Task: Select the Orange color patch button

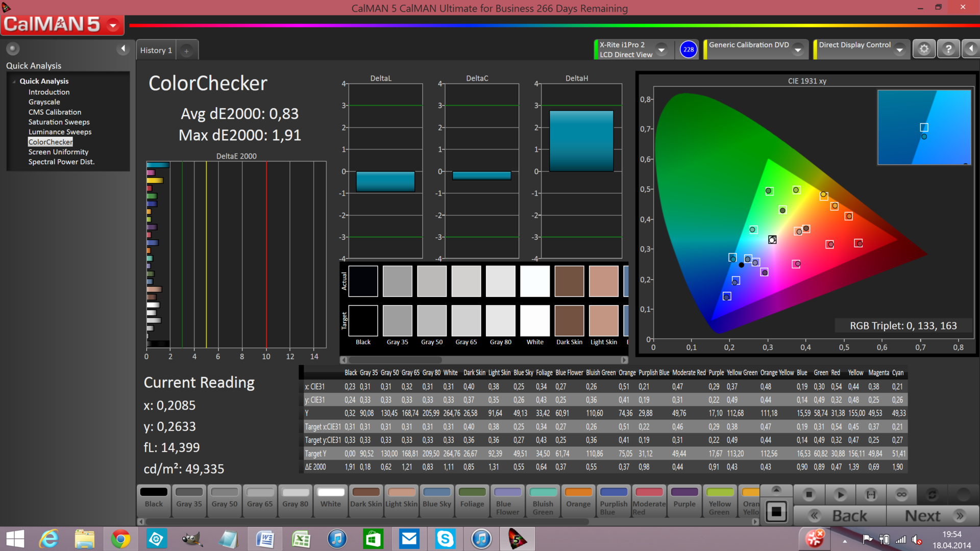Action: pyautogui.click(x=578, y=499)
